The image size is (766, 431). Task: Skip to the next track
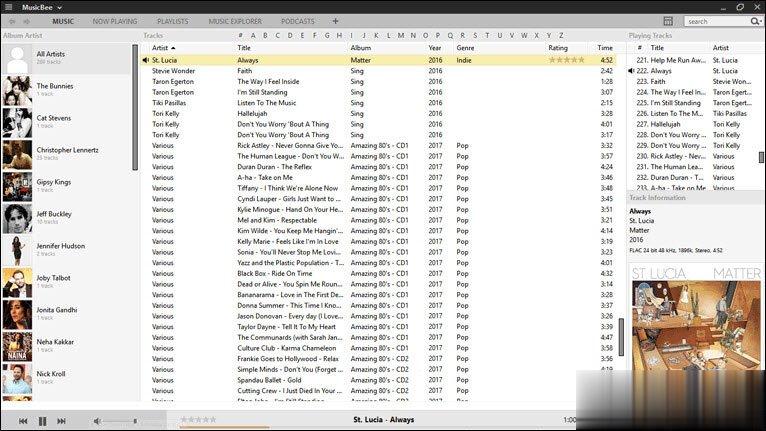pyautogui.click(x=62, y=421)
